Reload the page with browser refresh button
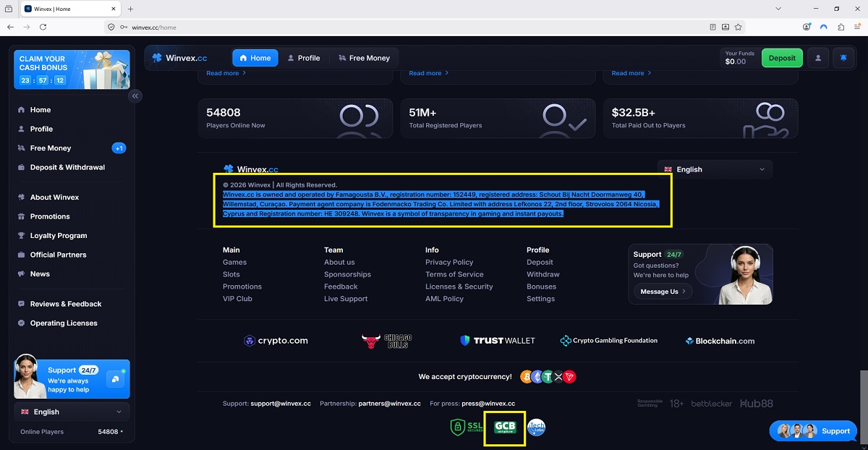Image resolution: width=868 pixels, height=450 pixels. click(43, 27)
